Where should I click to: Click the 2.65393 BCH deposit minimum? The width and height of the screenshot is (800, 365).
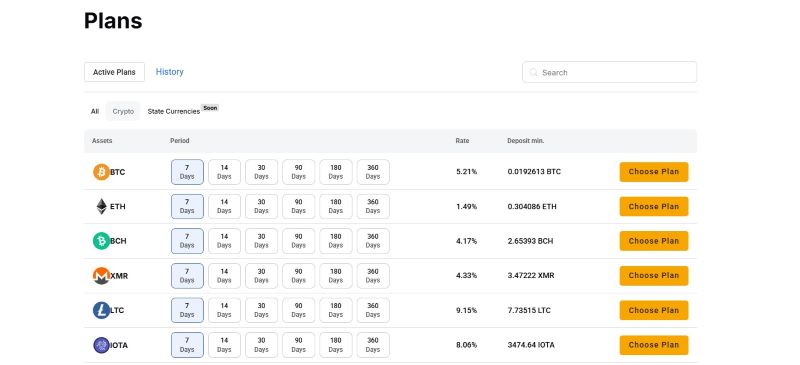[530, 241]
